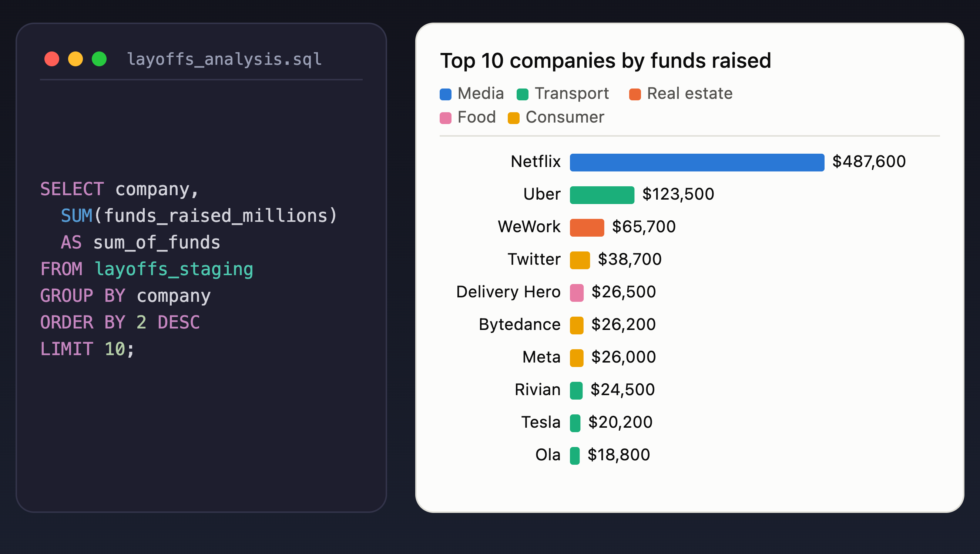Click the DESC keyword in the SQL code

179,323
